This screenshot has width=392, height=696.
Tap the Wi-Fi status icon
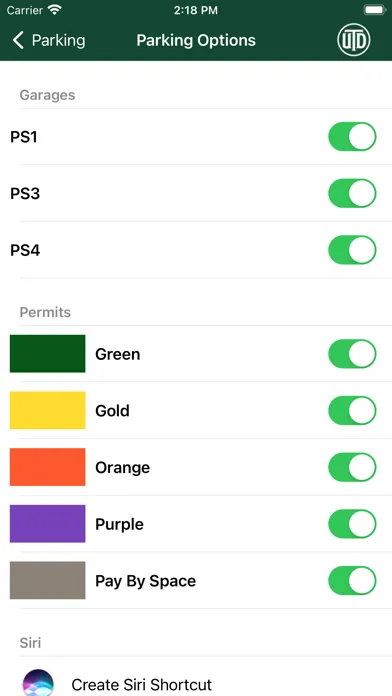point(55,10)
